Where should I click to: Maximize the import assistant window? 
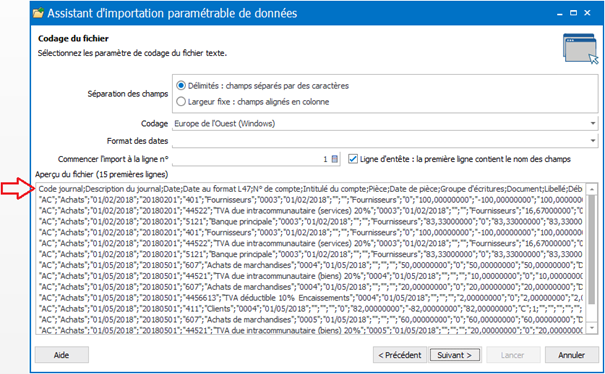click(x=573, y=13)
